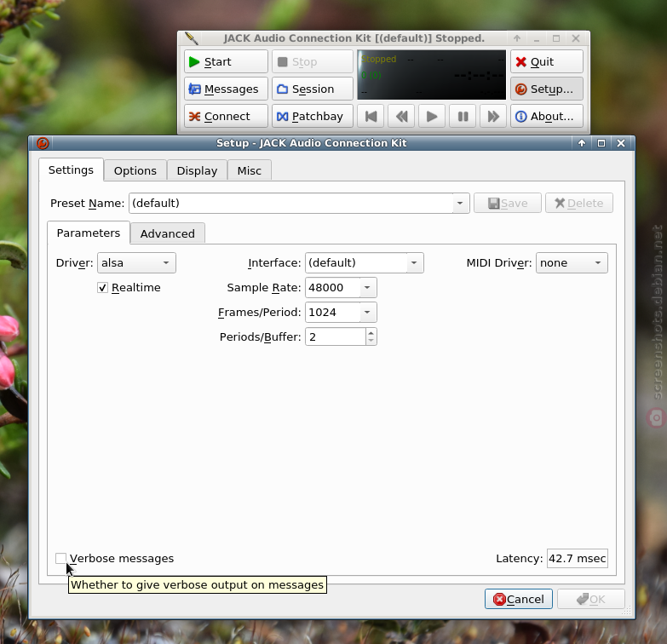Expand the Interface dropdown arrow
This screenshot has height=644, width=667.
click(414, 263)
